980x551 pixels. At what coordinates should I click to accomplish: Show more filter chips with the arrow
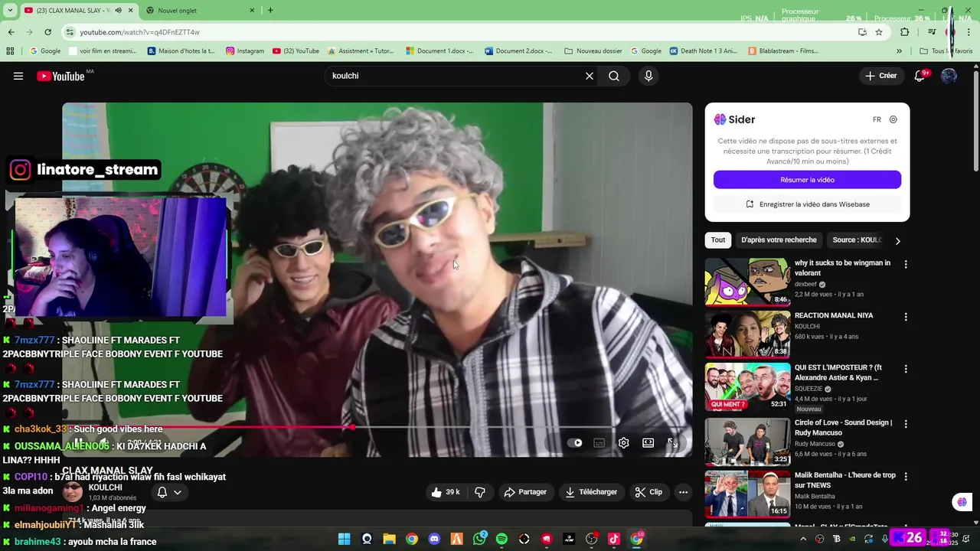(897, 240)
